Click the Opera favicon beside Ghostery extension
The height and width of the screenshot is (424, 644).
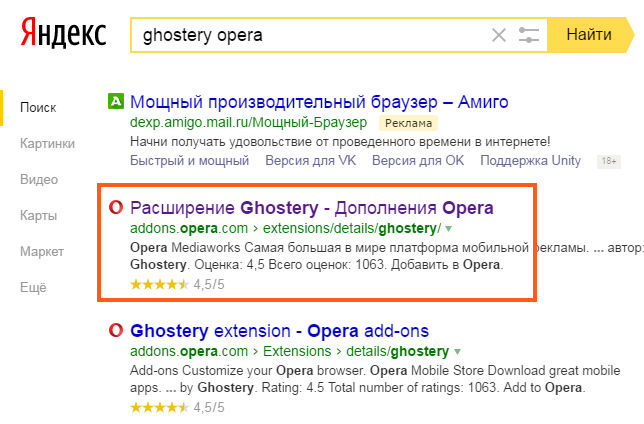(116, 331)
